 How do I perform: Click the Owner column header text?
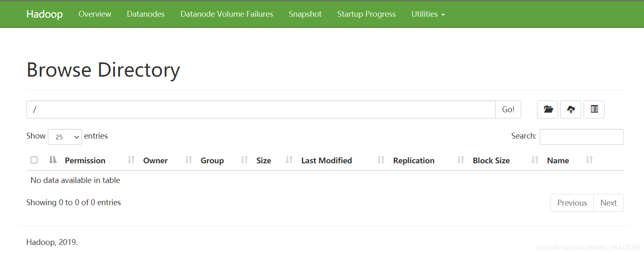pos(156,160)
